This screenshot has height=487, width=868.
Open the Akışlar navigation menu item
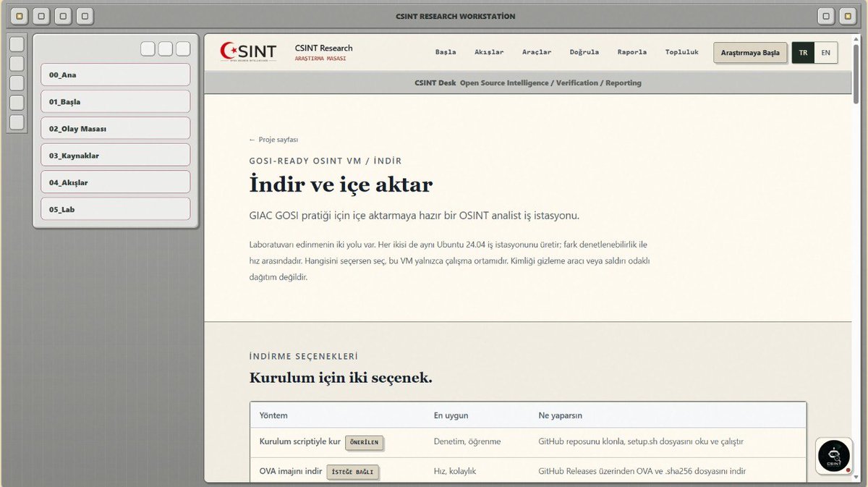[x=489, y=52]
